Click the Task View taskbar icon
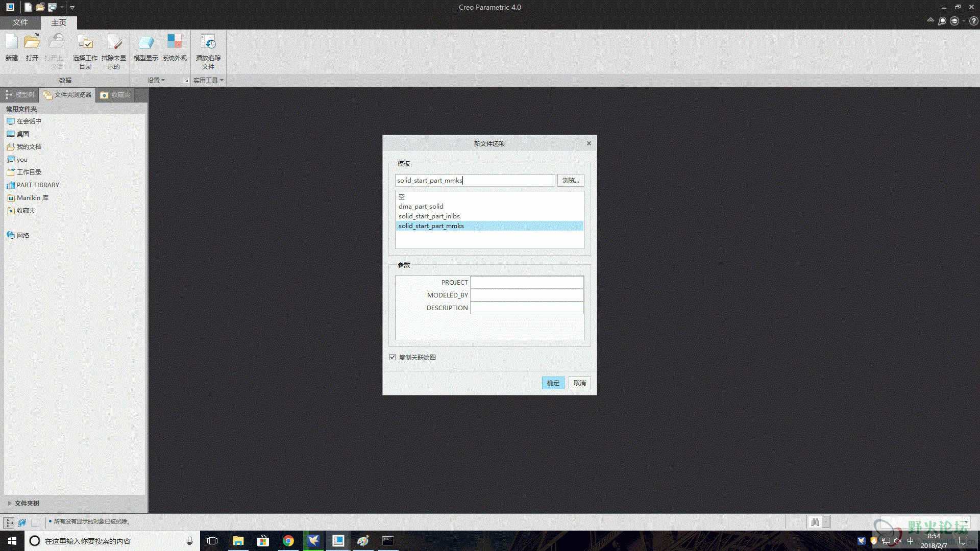This screenshot has height=551, width=980. click(x=212, y=541)
